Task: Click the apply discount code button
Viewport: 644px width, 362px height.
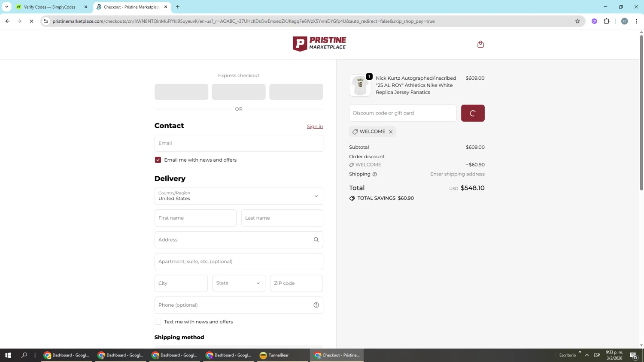Action: coord(473,113)
